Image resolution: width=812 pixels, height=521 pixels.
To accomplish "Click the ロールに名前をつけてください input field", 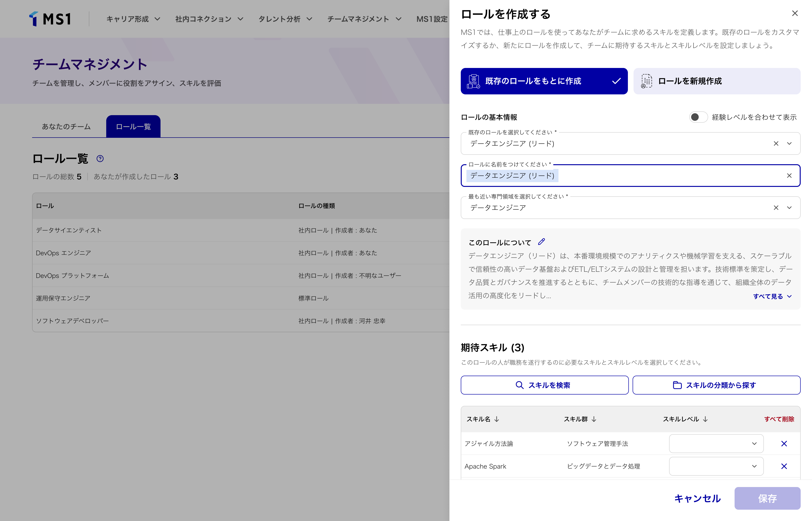I will (x=630, y=176).
